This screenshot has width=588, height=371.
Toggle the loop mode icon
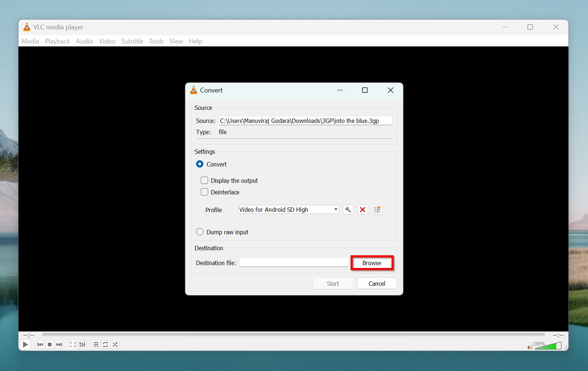pyautogui.click(x=105, y=345)
